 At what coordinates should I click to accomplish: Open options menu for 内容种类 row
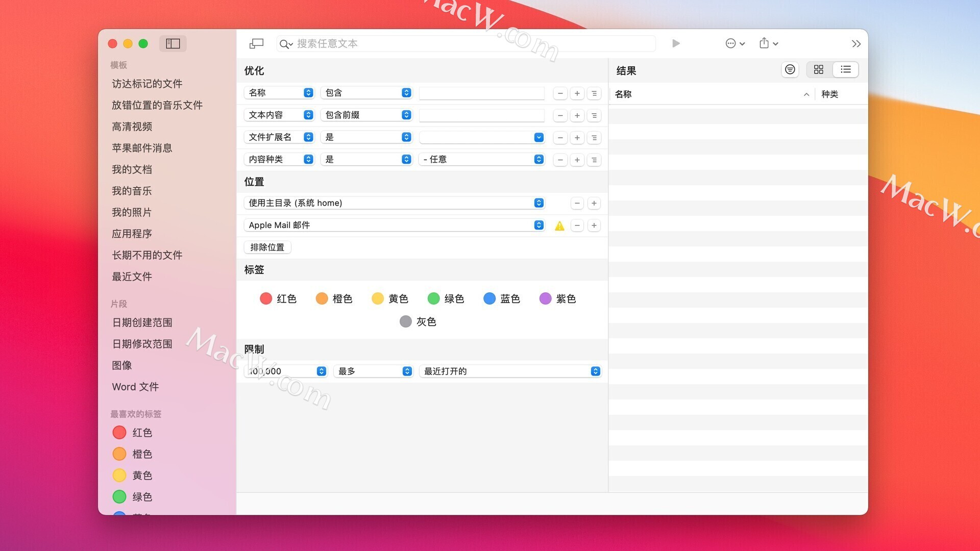(x=594, y=160)
